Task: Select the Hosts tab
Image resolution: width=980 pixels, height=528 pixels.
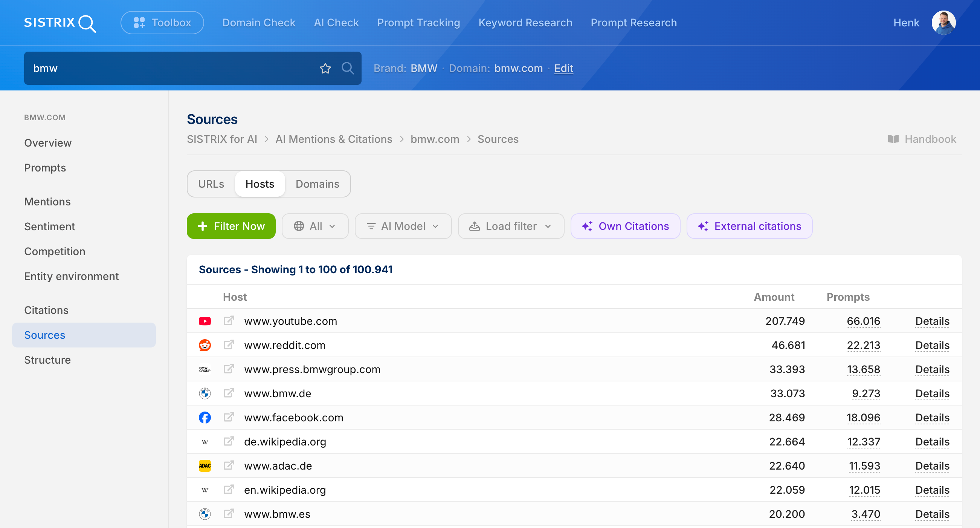Action: (x=260, y=184)
